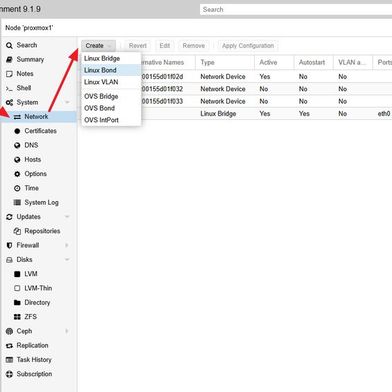The width and height of the screenshot is (392, 392).
Task: Click the Firewall shield icon
Action: coord(9,245)
